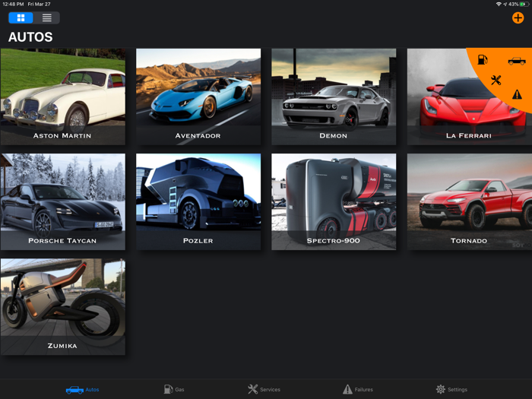
Task: Open the Spectro-900 card
Action: click(334, 202)
